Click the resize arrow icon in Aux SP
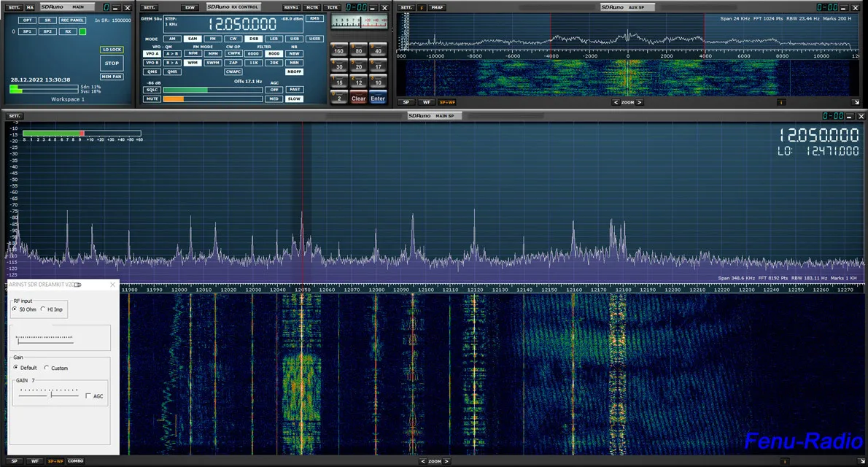 pyautogui.click(x=856, y=103)
